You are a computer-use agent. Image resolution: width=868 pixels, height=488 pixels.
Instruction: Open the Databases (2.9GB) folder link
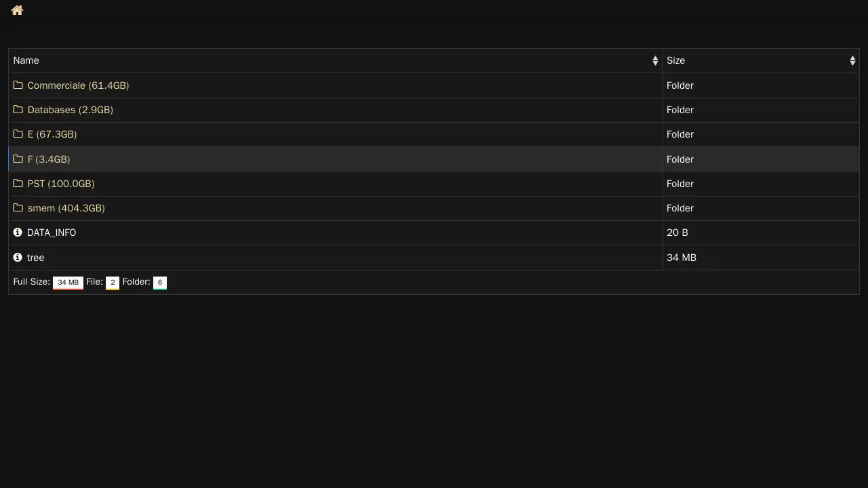click(70, 110)
